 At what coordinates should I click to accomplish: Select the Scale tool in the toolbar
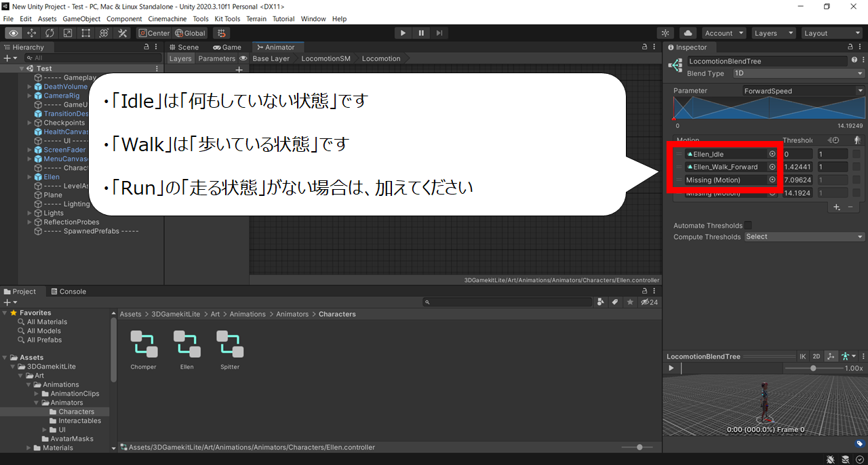(68, 33)
